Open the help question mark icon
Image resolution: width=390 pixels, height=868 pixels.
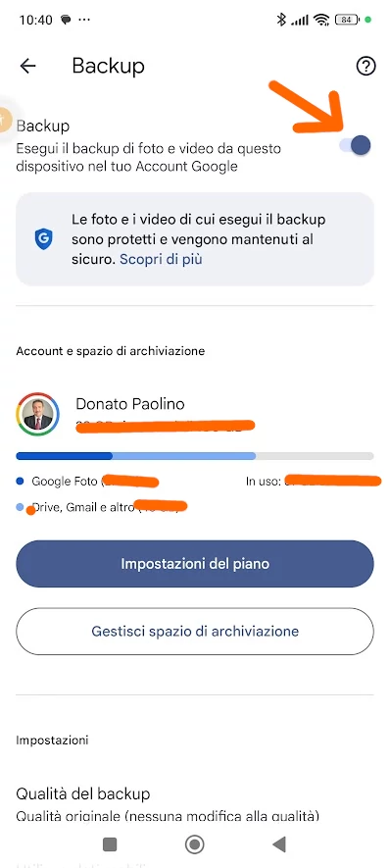[366, 67]
